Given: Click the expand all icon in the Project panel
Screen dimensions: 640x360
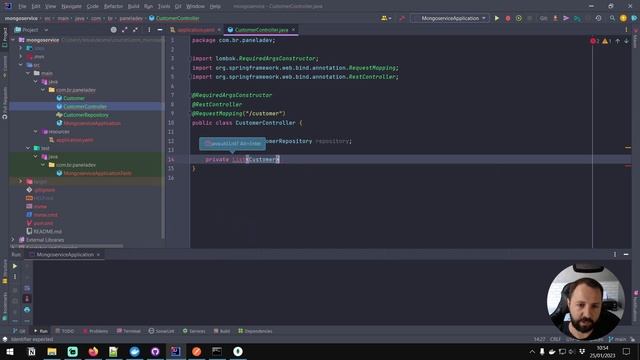Looking at the screenshot, I should [x=124, y=30].
